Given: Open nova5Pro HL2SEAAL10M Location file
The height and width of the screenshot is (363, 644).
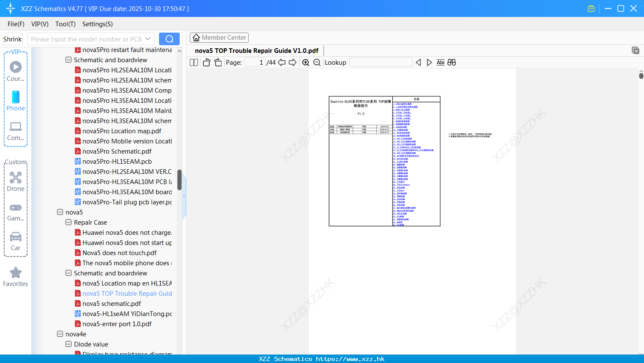Looking at the screenshot, I should click(123, 70).
